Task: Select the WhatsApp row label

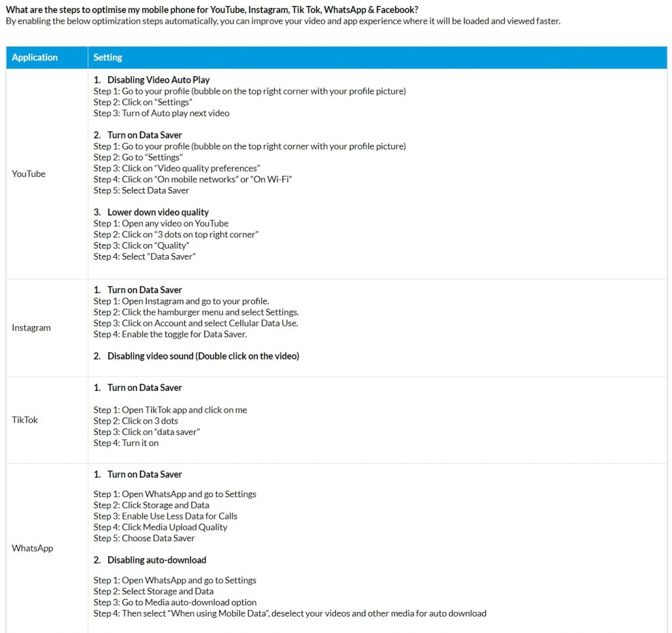Action: [x=32, y=548]
